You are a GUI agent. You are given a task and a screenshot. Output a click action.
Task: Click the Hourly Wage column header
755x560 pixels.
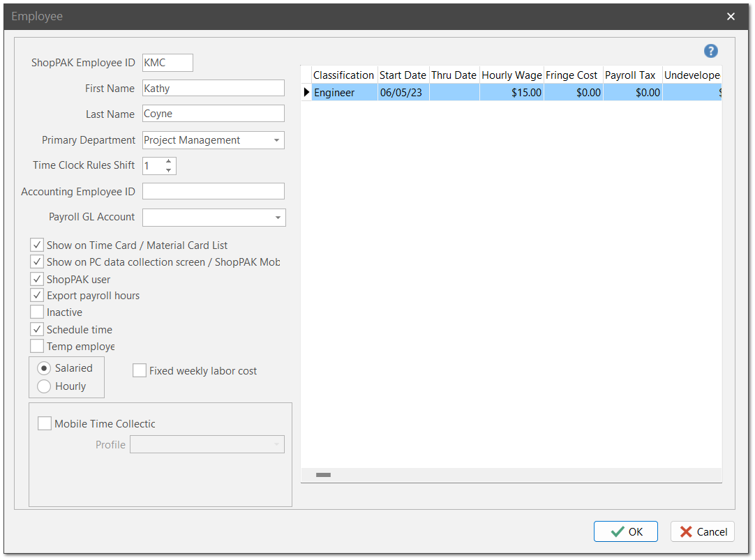pos(511,75)
